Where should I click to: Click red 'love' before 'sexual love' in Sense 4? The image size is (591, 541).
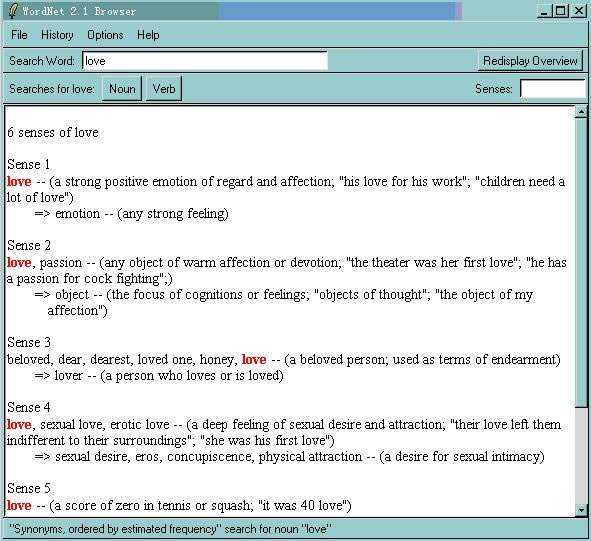point(19,425)
